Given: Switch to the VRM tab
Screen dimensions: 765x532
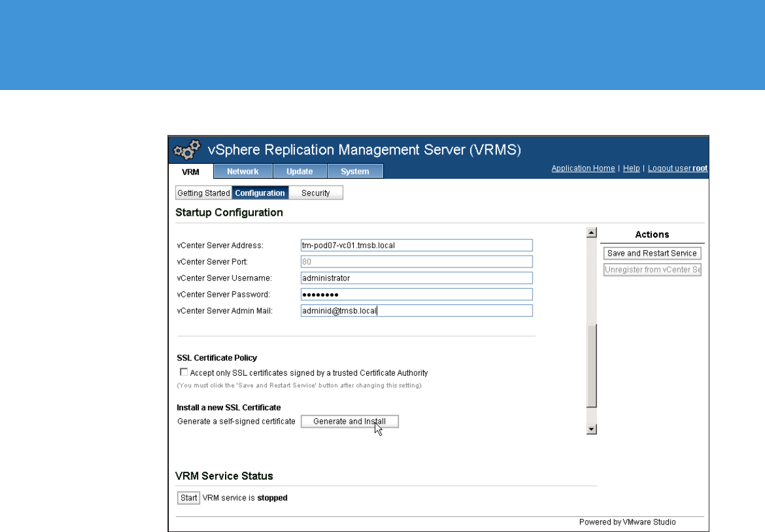Looking at the screenshot, I should click(x=191, y=171).
